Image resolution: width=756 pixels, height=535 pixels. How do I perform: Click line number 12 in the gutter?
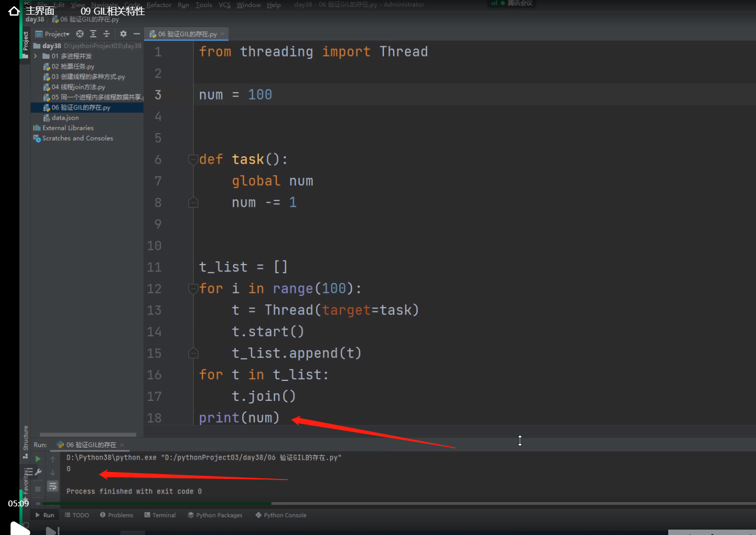click(x=154, y=289)
